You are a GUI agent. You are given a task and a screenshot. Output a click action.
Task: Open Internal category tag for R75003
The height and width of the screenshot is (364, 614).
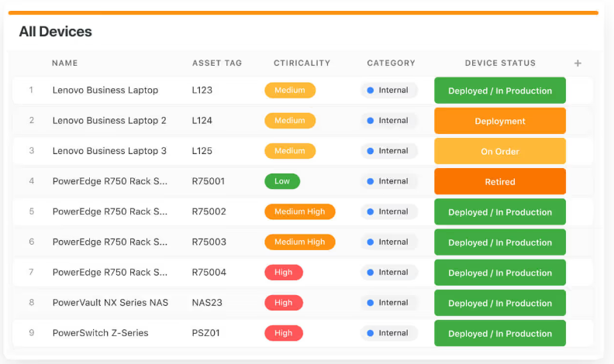[x=389, y=242]
